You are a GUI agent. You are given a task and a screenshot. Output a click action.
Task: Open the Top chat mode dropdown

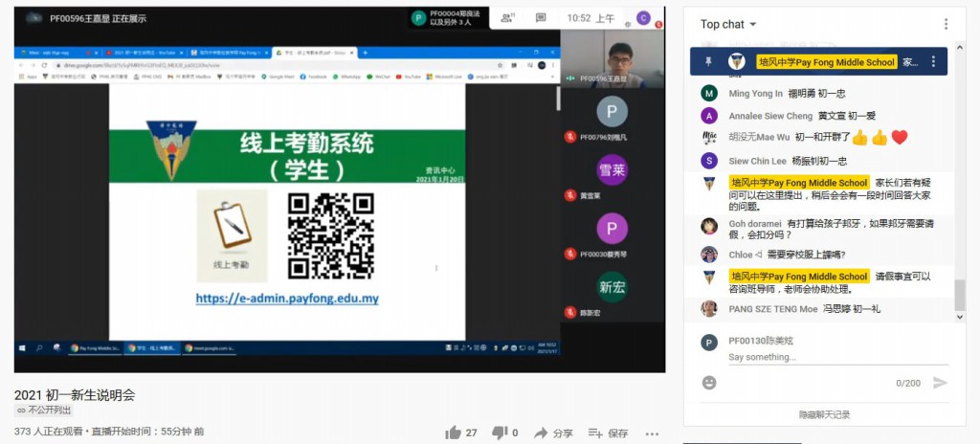728,24
